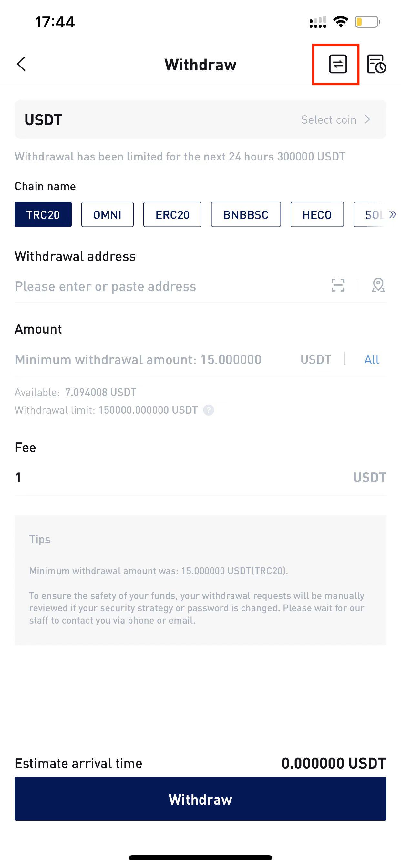Open the USDT coin selector row
The width and height of the screenshot is (401, 868).
point(200,119)
